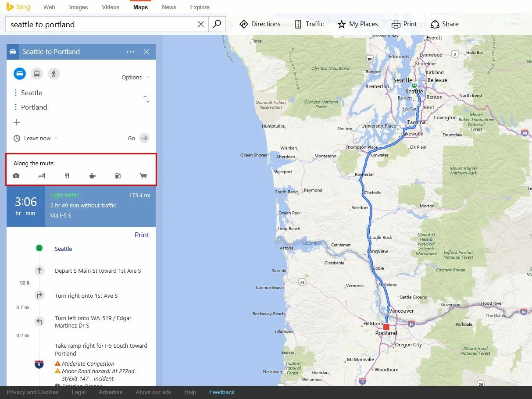The image size is (532, 399).
Task: Open the Advertise footer link
Action: 111,392
